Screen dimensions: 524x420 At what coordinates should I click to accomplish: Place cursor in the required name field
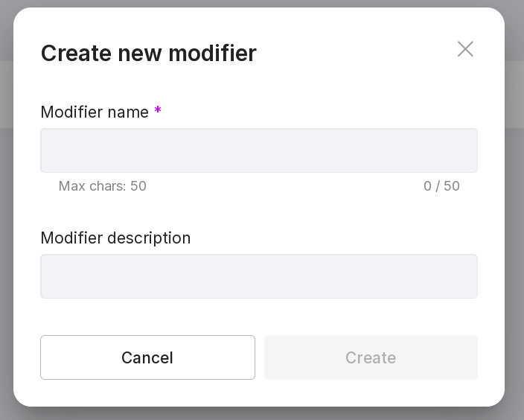pyautogui.click(x=259, y=150)
